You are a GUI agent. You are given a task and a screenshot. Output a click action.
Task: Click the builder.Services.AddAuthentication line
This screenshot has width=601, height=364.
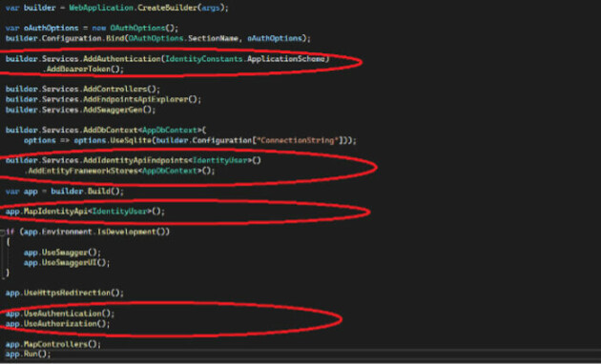168,59
